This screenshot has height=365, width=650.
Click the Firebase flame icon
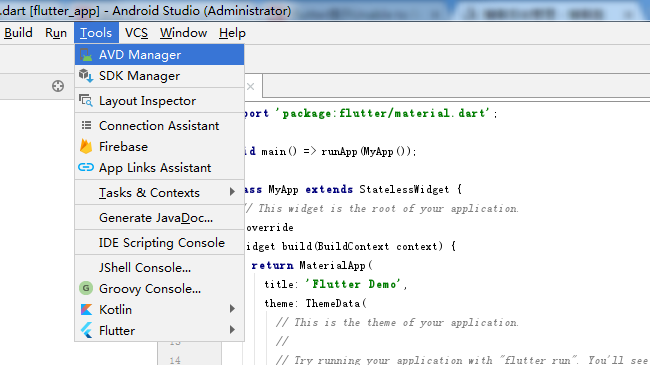[x=86, y=146]
